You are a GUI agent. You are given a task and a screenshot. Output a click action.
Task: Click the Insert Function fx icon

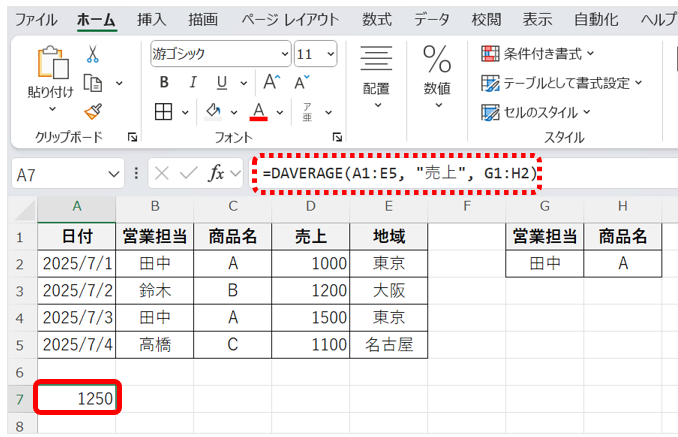[x=216, y=174]
